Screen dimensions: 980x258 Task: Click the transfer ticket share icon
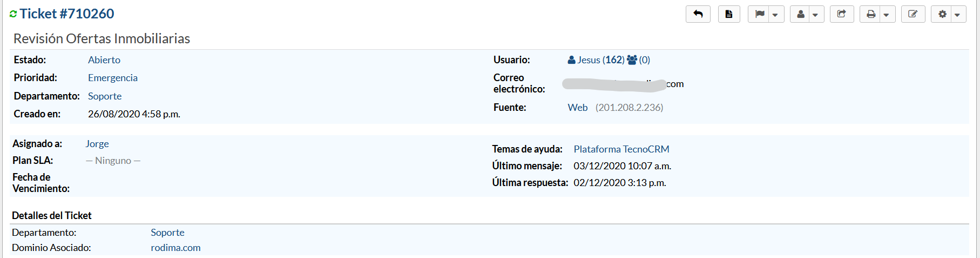point(841,14)
